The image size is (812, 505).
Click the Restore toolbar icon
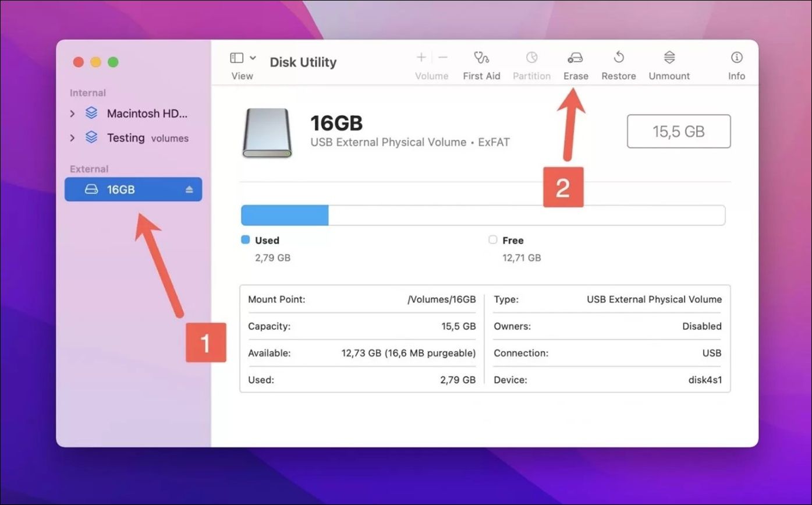point(619,57)
